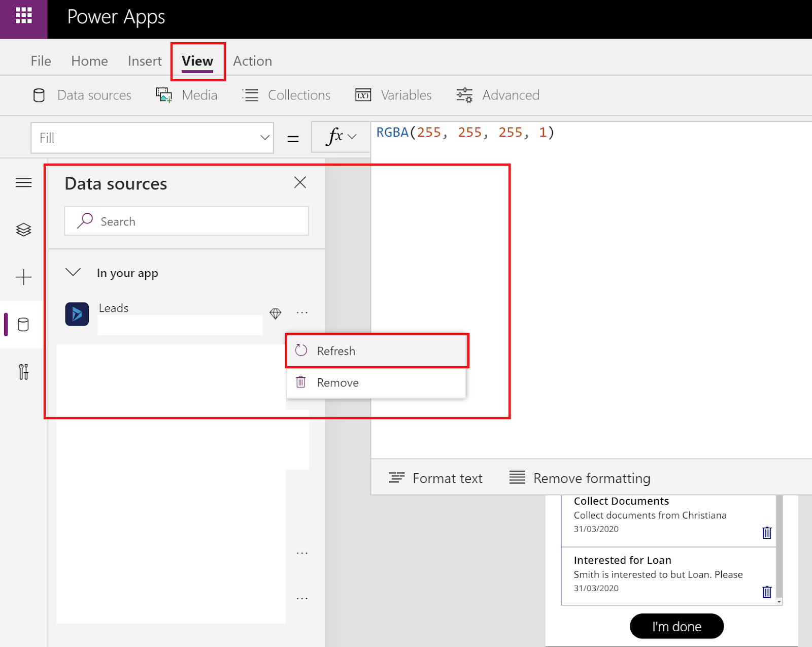Click the premium diamond icon for Leads
Image resolution: width=812 pixels, height=647 pixels.
coord(276,313)
